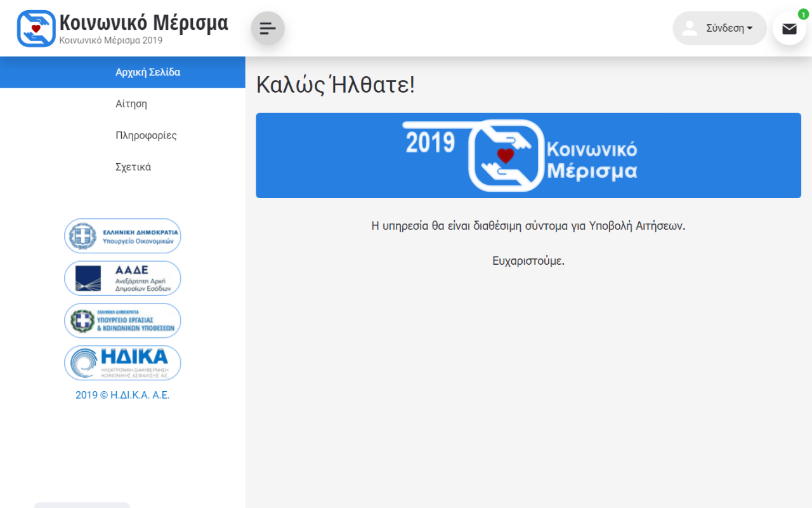Toggle the sidebar with the hamburger button
The width and height of the screenshot is (812, 508).
pos(268,28)
